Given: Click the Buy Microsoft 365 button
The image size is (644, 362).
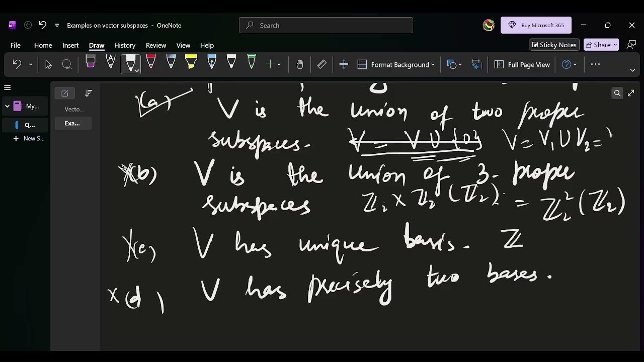Looking at the screenshot, I should pos(536,25).
